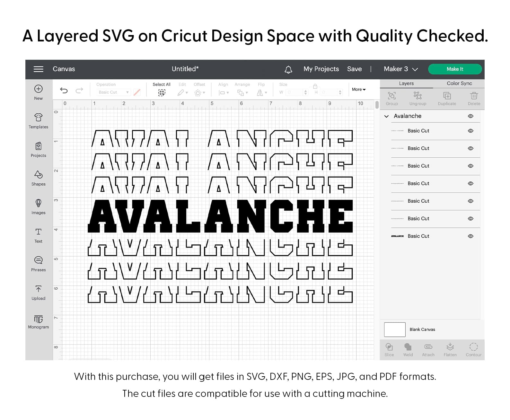The width and height of the screenshot is (510, 420).
Task: Click the Make It button
Action: [x=455, y=69]
